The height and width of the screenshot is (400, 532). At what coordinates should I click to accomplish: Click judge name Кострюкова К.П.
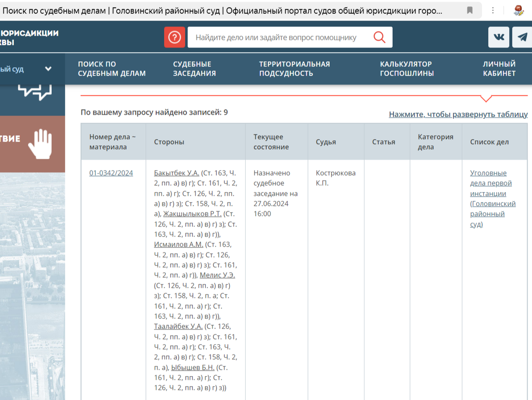tap(336, 178)
